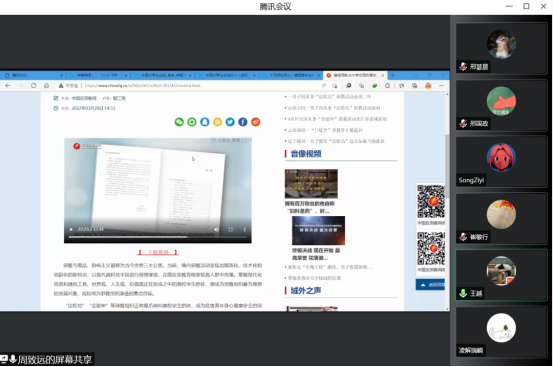Share article via blue QQ icon
Viewport: 553px width, 367px height.
click(205, 122)
